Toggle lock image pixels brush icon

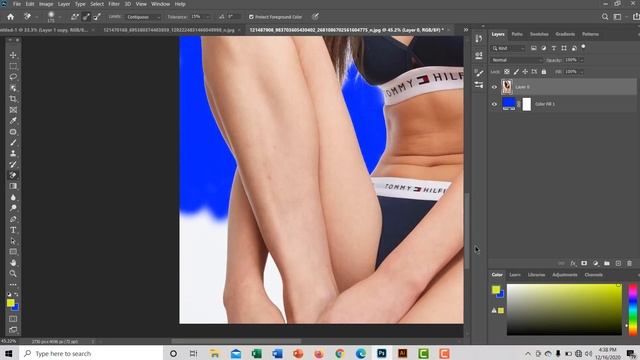click(x=516, y=72)
